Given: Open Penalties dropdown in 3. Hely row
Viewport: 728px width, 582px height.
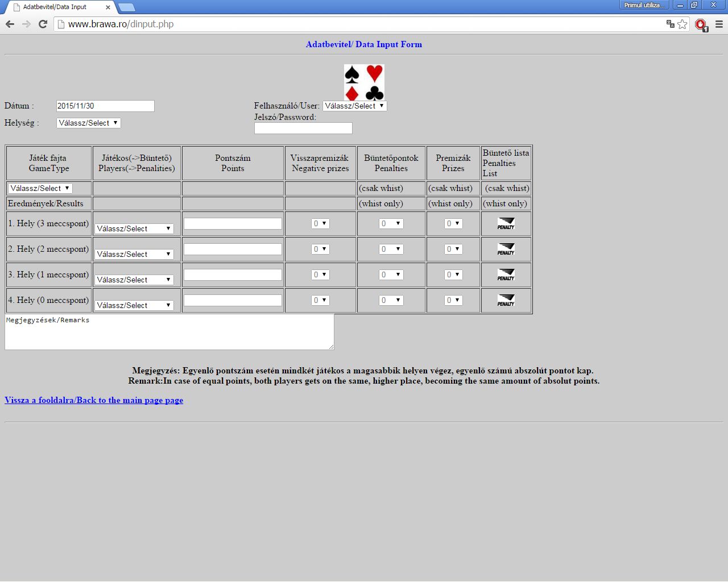Looking at the screenshot, I should (x=391, y=275).
